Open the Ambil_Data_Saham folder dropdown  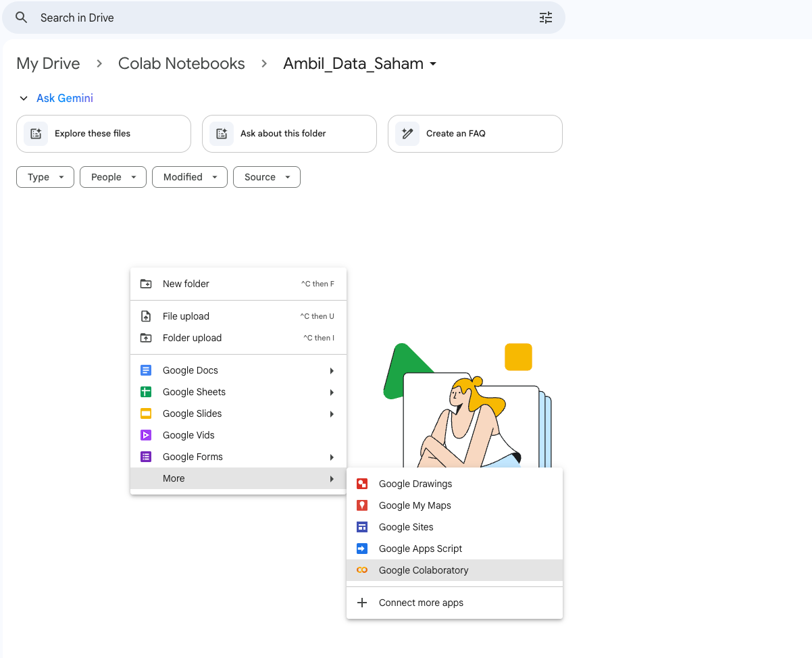coord(360,64)
